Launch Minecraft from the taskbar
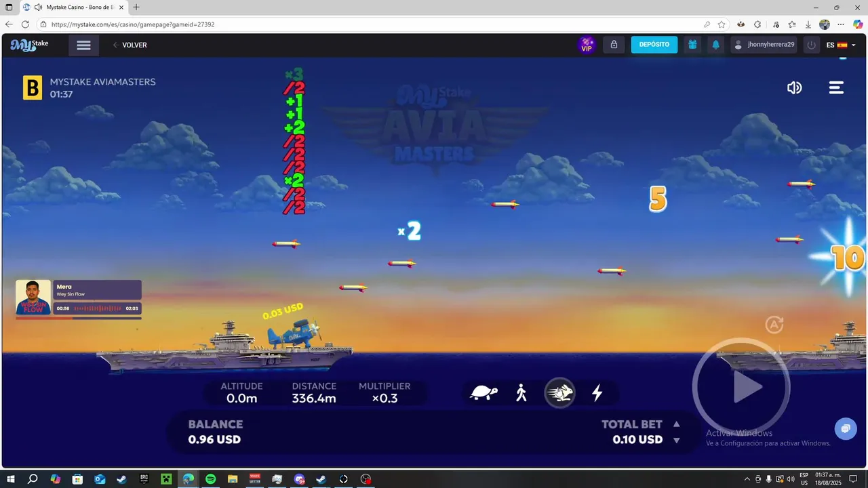 click(x=166, y=479)
